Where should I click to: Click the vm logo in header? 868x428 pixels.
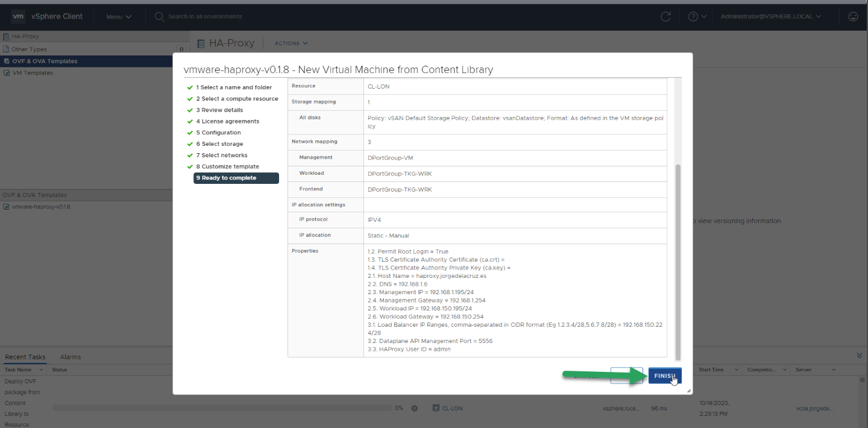(17, 16)
